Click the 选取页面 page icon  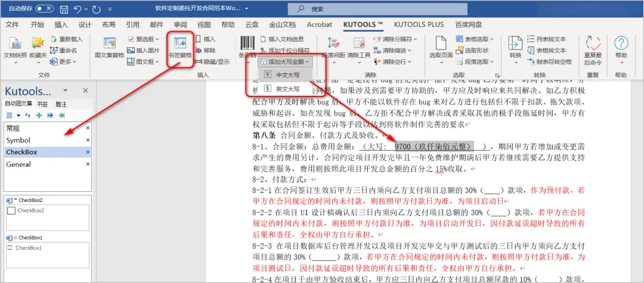(441, 44)
